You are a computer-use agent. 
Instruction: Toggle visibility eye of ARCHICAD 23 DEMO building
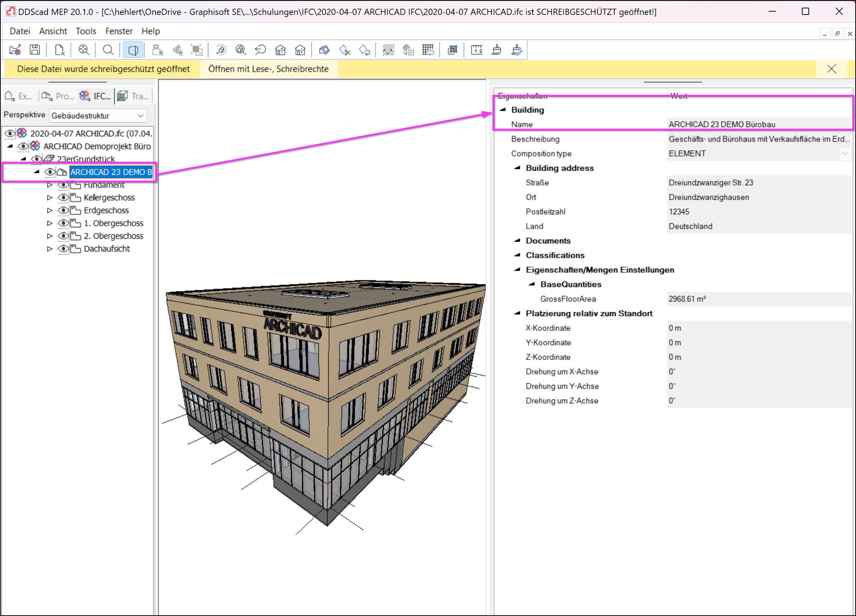click(50, 172)
